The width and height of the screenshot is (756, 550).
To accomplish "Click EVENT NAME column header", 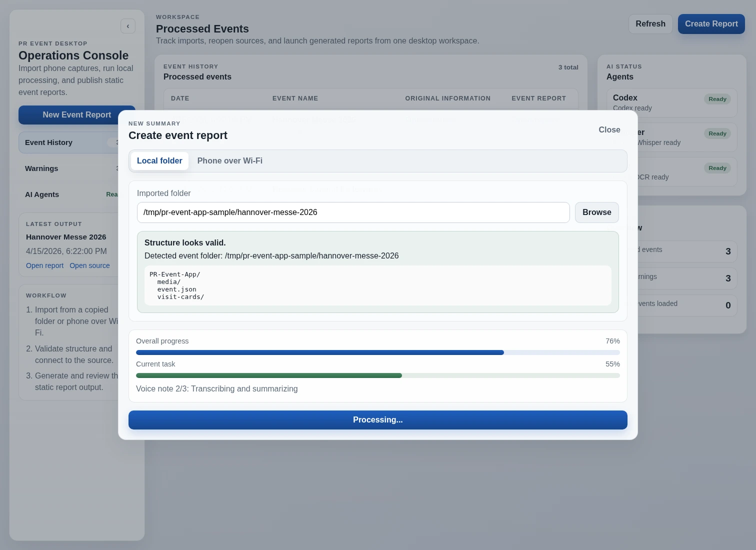I will pyautogui.click(x=295, y=98).
